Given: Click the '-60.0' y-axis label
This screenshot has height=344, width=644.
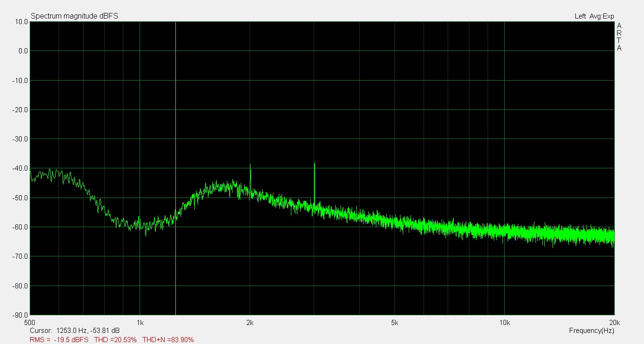Looking at the screenshot, I should pyautogui.click(x=20, y=227).
